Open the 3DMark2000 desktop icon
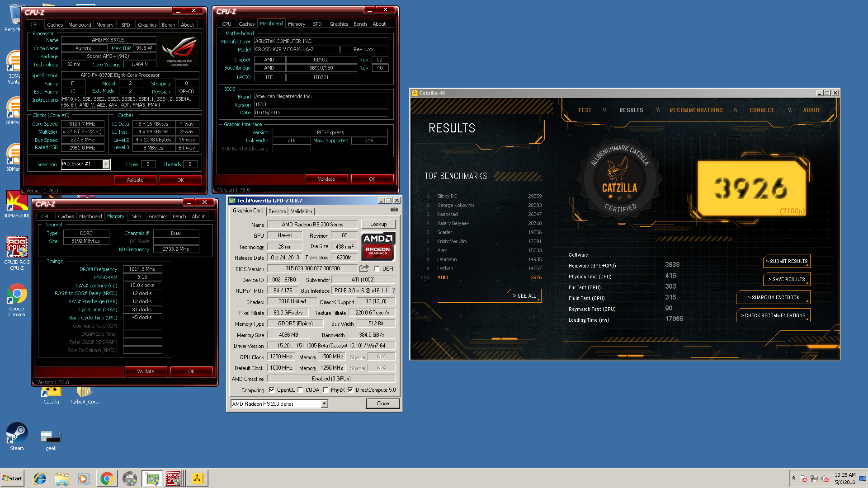 coord(17,204)
